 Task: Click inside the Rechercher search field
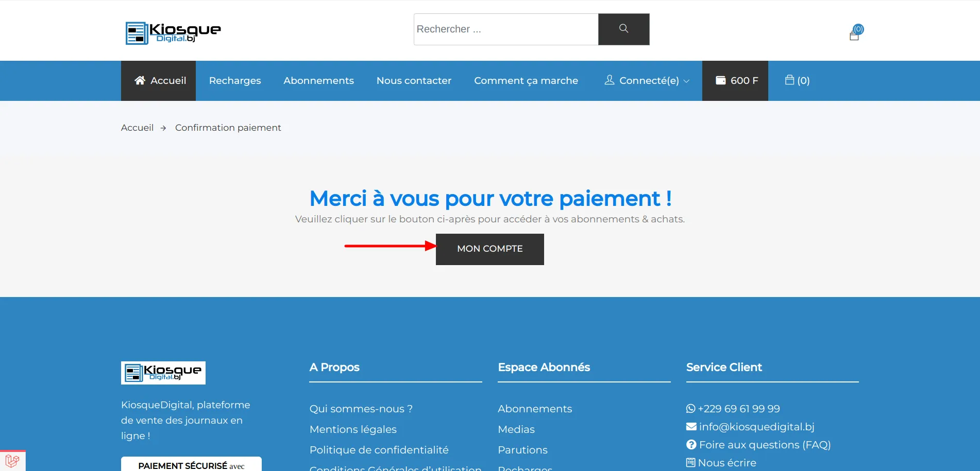505,29
